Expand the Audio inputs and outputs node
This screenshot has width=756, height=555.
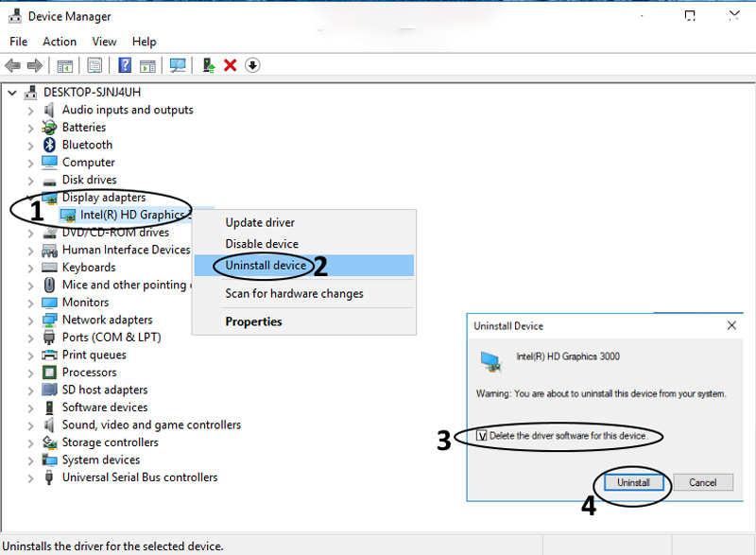(x=30, y=110)
